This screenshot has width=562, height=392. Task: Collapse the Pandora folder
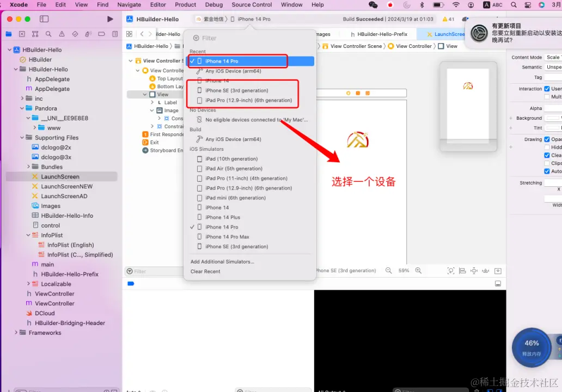[x=22, y=108]
